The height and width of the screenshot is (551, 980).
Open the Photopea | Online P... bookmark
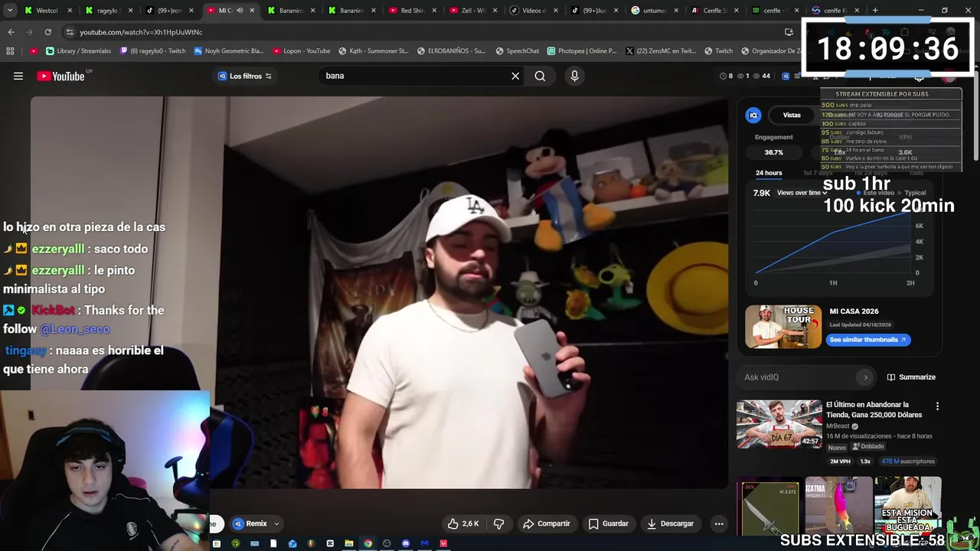click(x=582, y=51)
